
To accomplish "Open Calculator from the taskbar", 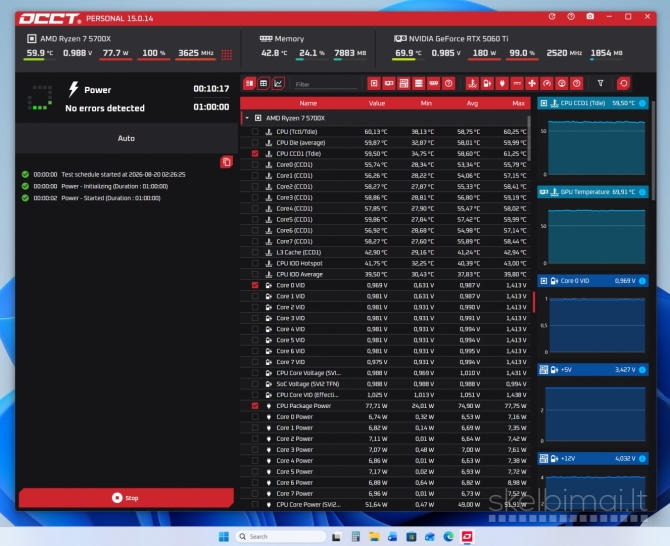I will (x=356, y=537).
